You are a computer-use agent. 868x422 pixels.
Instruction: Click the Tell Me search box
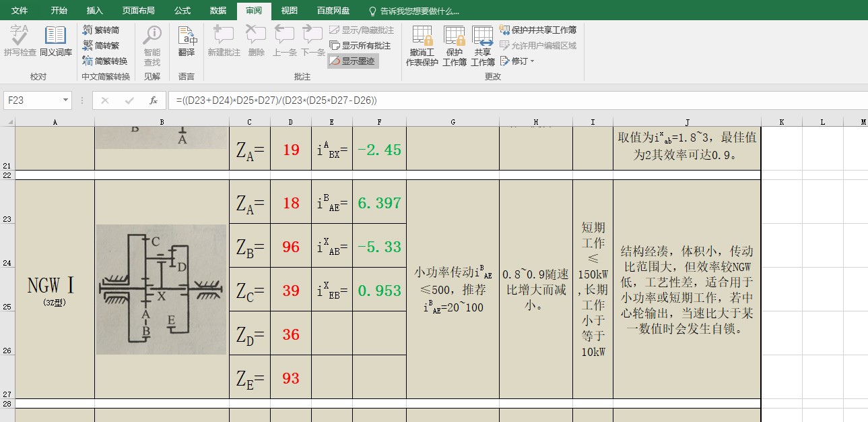(414, 11)
